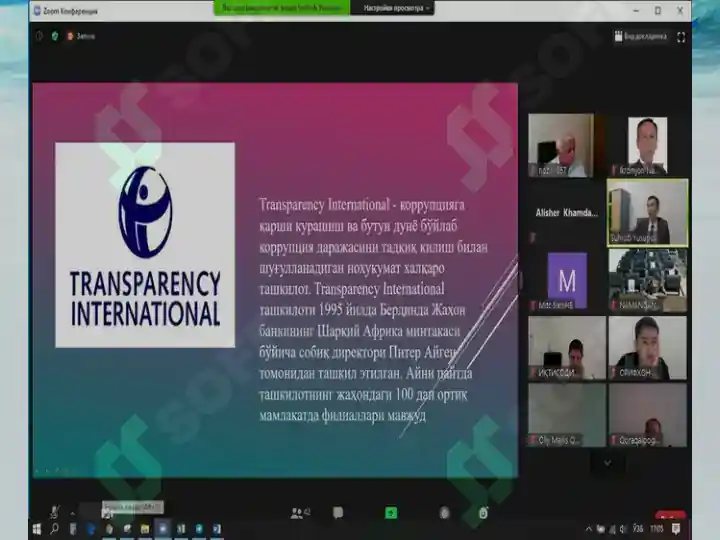Open the Chat icon in Zoom toolbar
This screenshot has width=720, height=540.
[338, 513]
